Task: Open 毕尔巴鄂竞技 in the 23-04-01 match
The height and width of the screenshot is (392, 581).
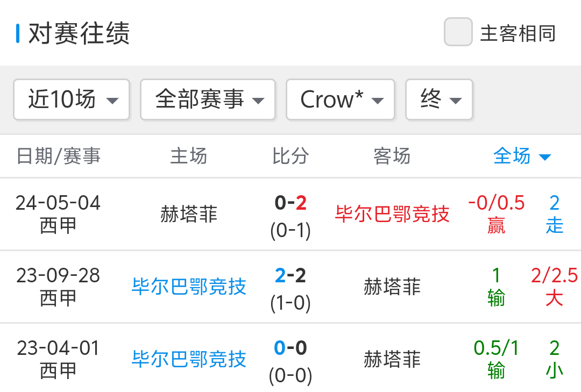Action: point(189,359)
